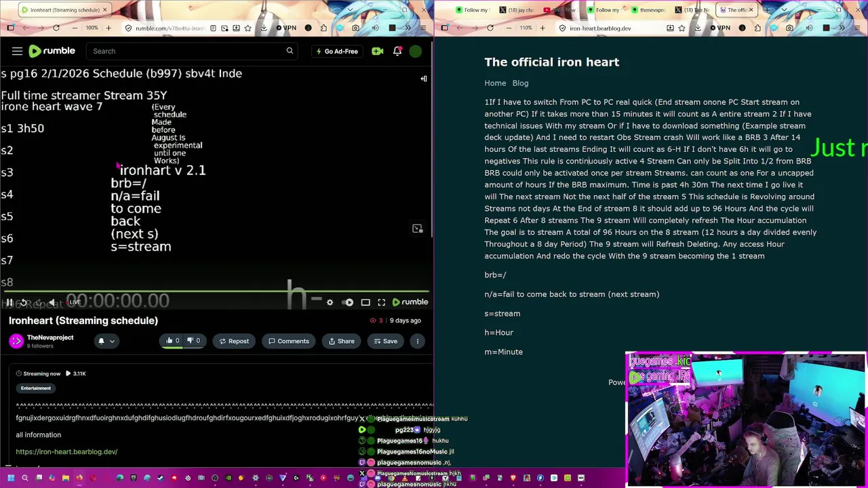868x488 pixels.
Task: Click the cast icon on video right edge
Action: [x=418, y=228]
